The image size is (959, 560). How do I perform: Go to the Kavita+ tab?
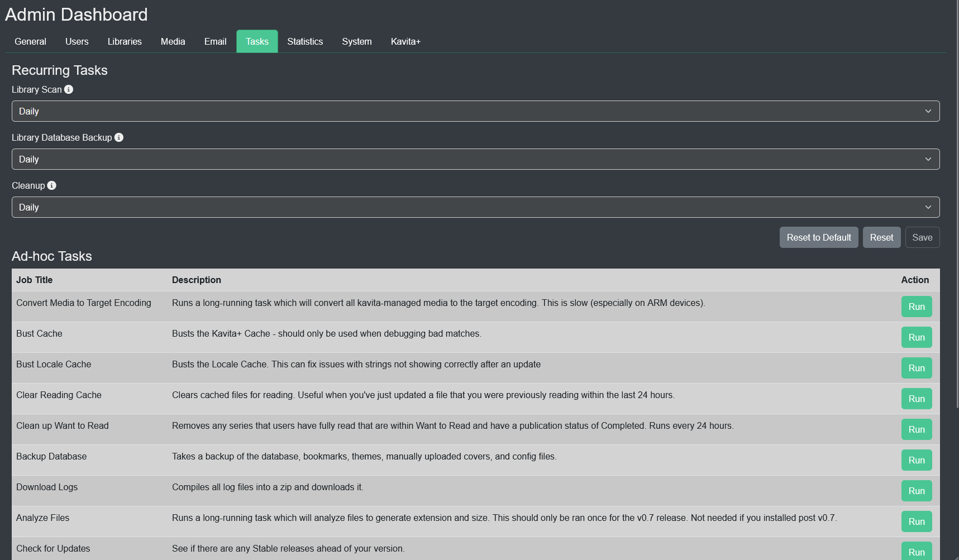(405, 41)
